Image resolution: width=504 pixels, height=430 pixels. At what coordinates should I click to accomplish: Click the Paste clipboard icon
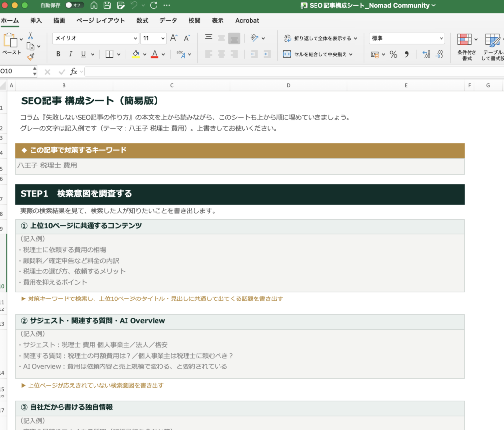point(10,40)
